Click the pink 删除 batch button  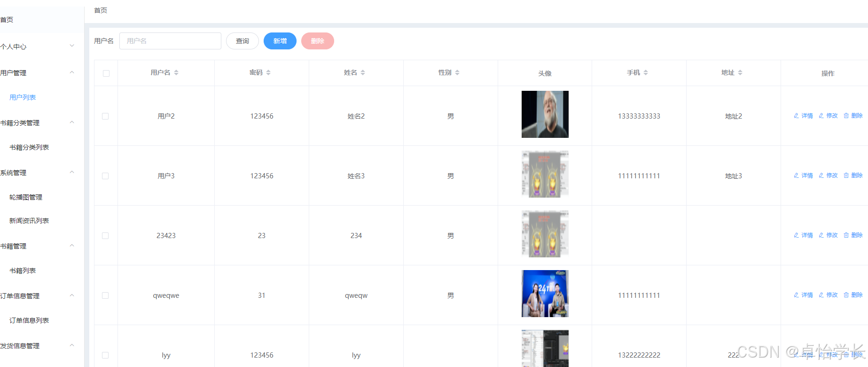coord(318,41)
